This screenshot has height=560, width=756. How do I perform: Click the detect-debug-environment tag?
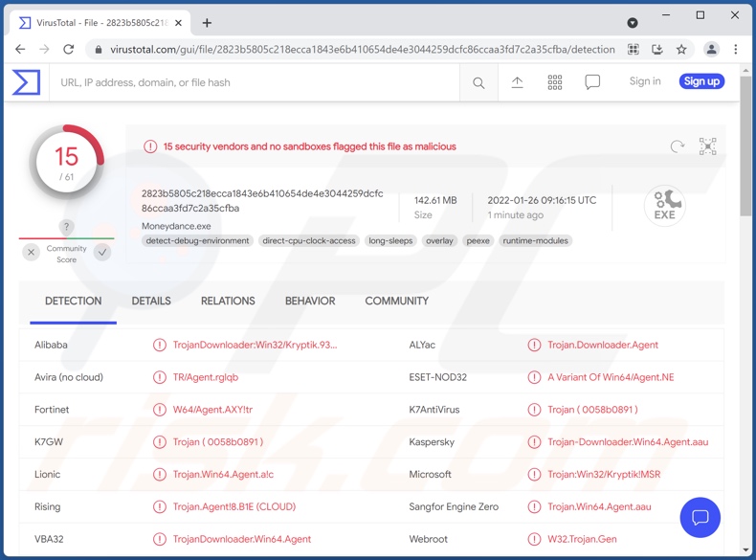tap(197, 240)
